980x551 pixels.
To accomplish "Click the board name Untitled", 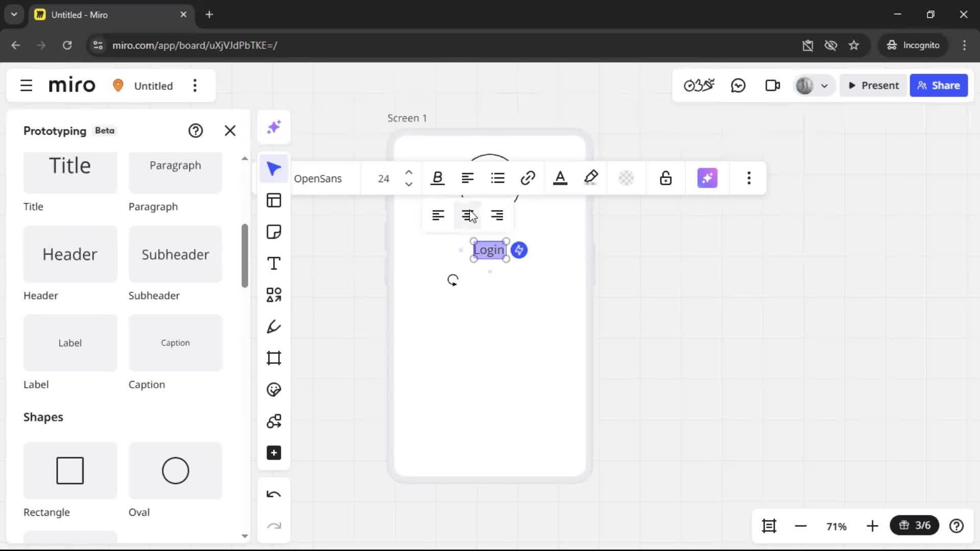I will coord(154,86).
